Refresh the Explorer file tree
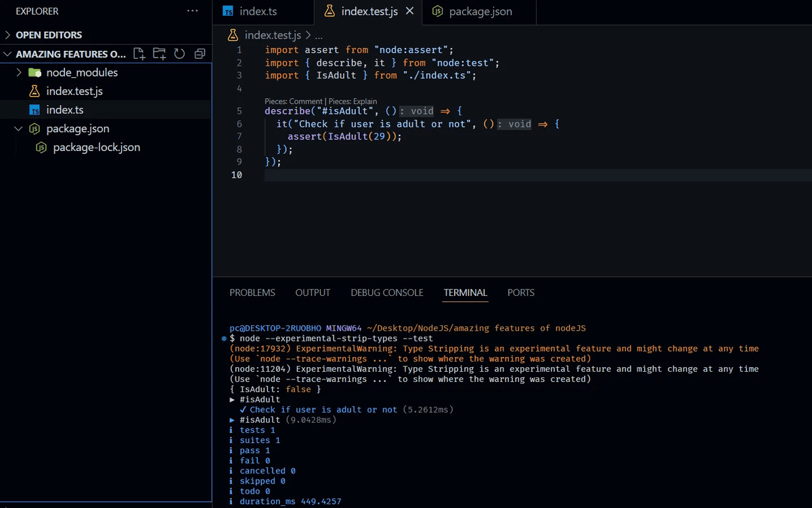 [x=179, y=54]
